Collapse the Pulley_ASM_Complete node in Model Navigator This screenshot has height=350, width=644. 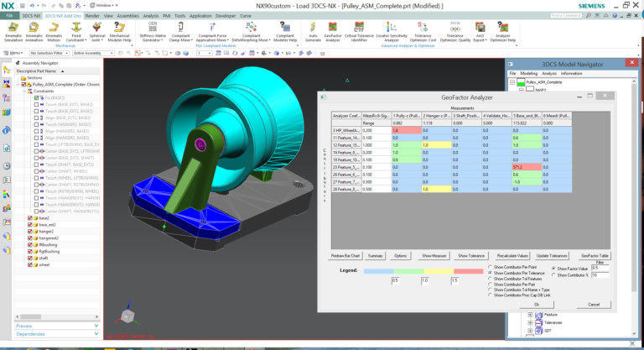click(512, 82)
